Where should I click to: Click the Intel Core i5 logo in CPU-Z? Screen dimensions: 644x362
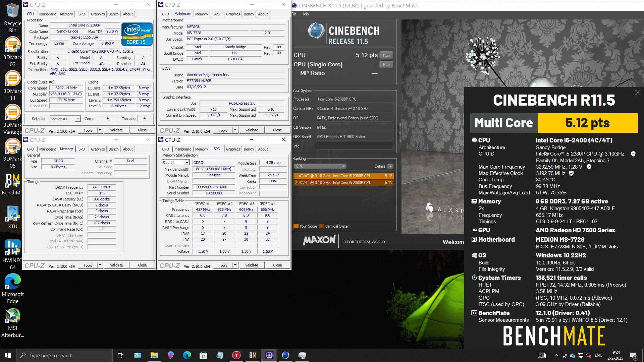[137, 34]
